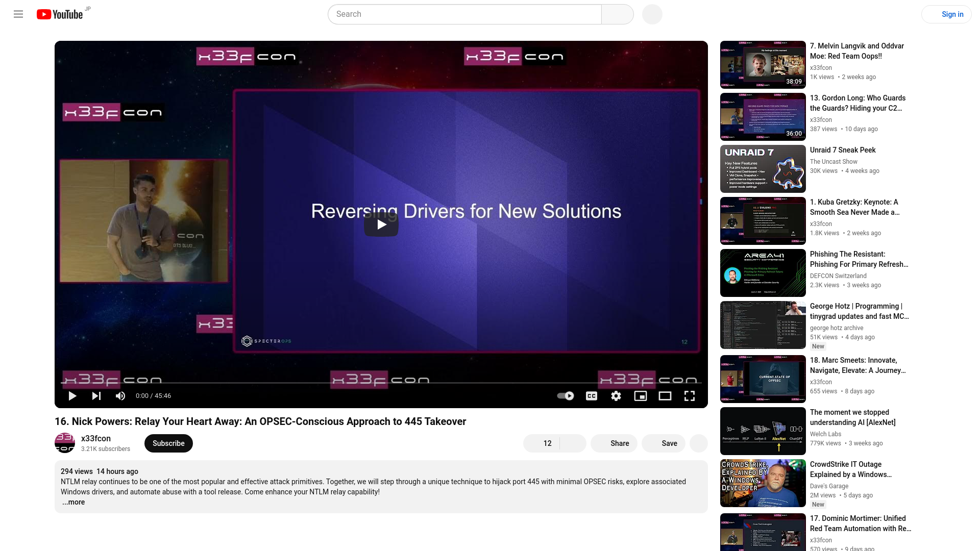Click the 0:00 / 45:46 time display
Viewport: 980px width, 551px height.
tap(153, 396)
